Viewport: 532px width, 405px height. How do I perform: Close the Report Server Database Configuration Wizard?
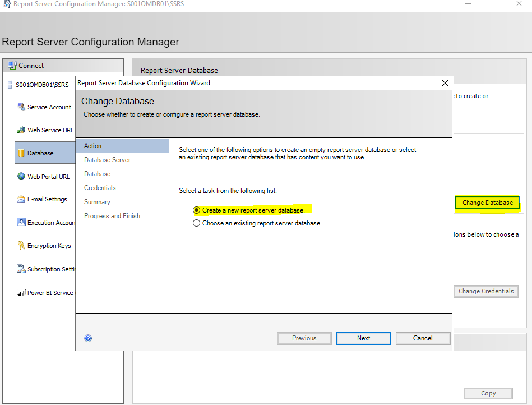pos(445,83)
